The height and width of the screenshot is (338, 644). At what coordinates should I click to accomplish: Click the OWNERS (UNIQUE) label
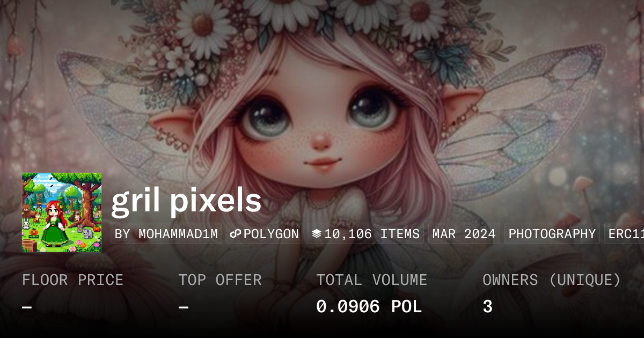pyautogui.click(x=552, y=280)
